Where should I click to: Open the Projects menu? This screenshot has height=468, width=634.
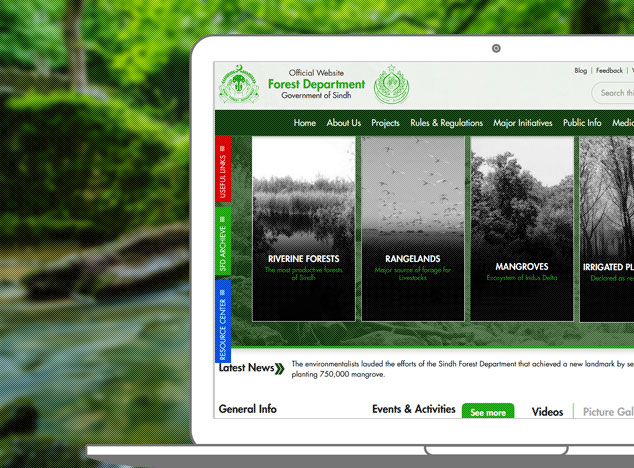(385, 123)
